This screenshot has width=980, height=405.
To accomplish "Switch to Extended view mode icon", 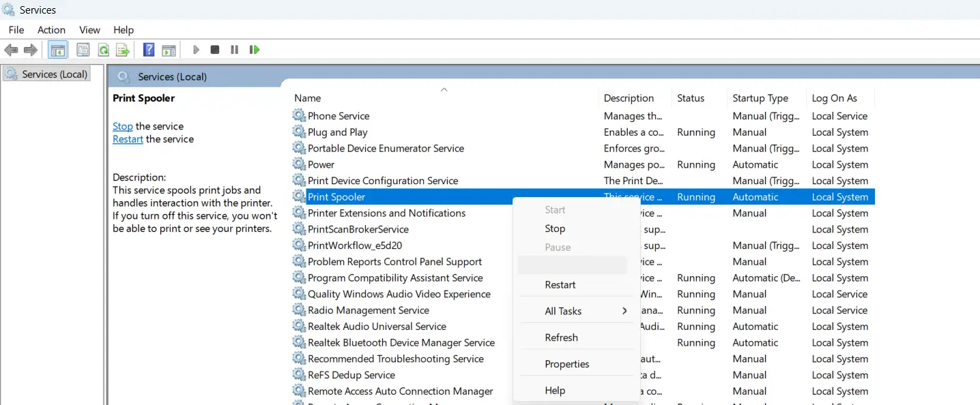I will pyautogui.click(x=168, y=49).
